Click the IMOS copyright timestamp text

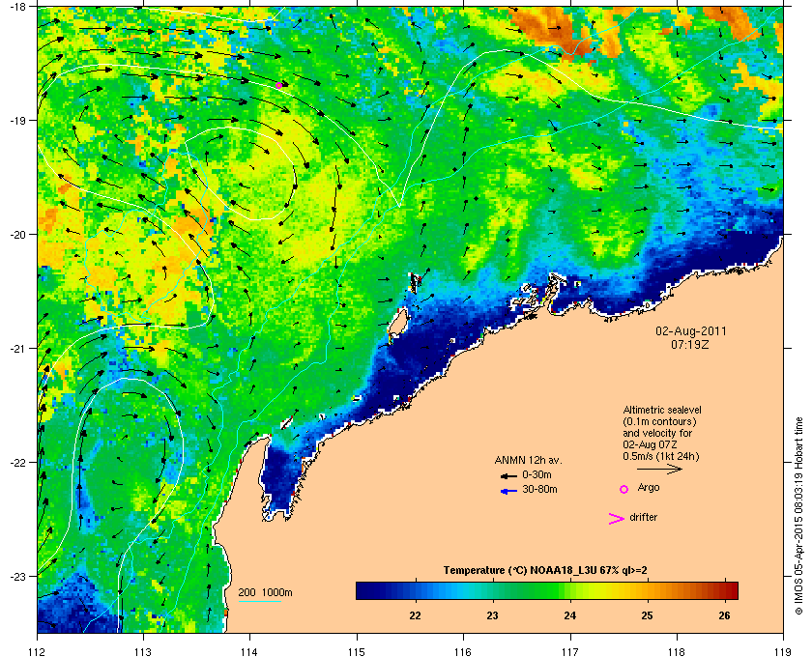(x=798, y=517)
